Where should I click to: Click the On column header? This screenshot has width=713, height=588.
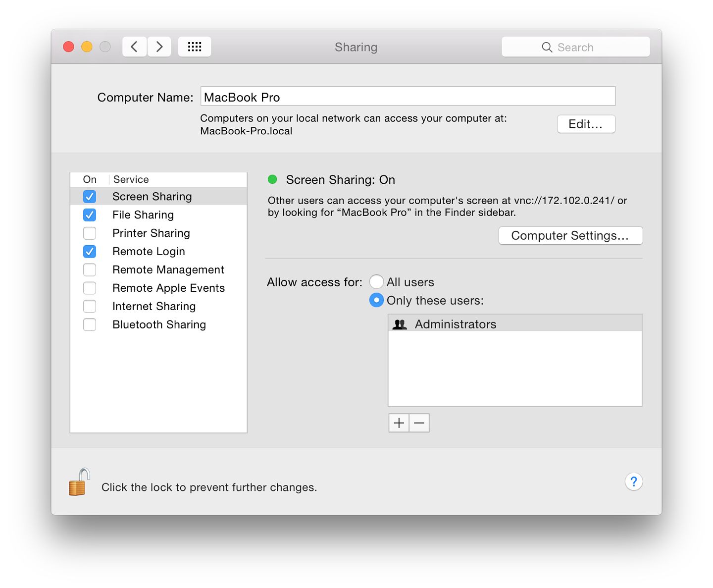pyautogui.click(x=90, y=179)
